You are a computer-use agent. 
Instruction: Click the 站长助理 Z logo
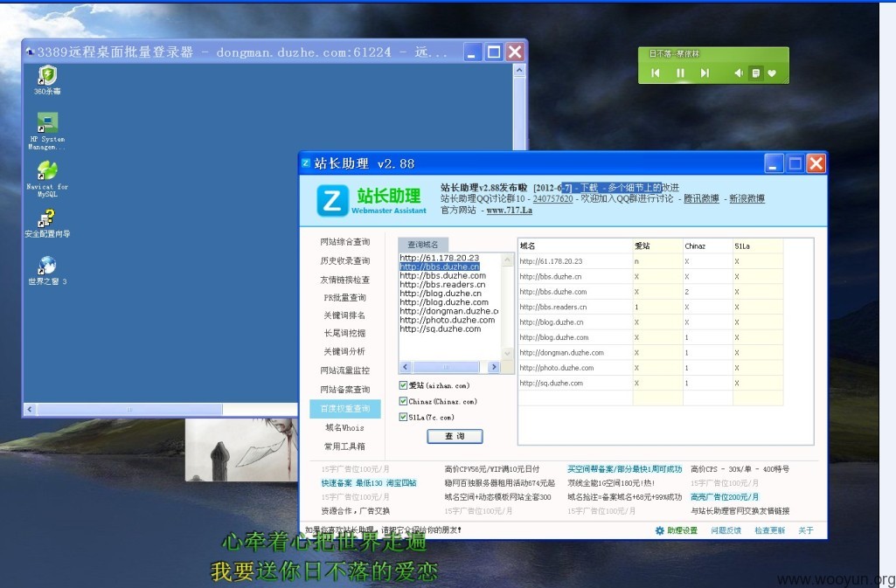tap(332, 200)
